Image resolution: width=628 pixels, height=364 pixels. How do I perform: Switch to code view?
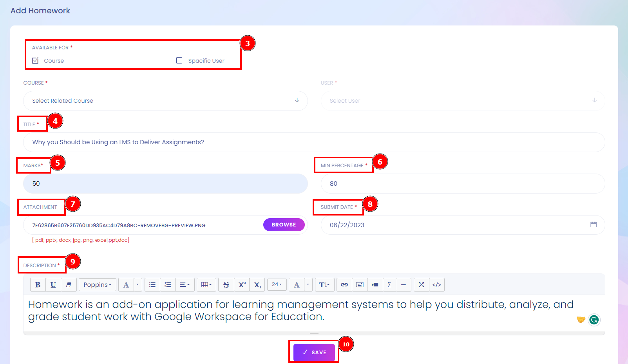click(437, 285)
